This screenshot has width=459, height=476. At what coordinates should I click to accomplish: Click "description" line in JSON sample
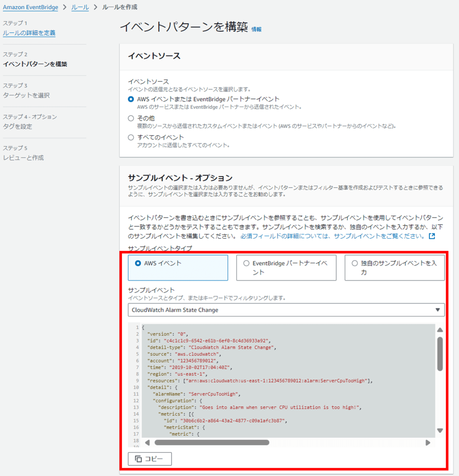point(260,407)
